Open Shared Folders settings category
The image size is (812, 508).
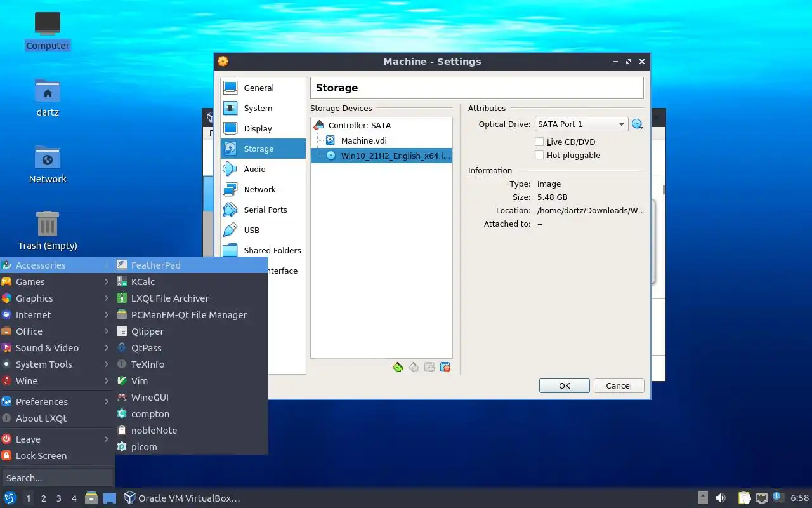point(263,250)
